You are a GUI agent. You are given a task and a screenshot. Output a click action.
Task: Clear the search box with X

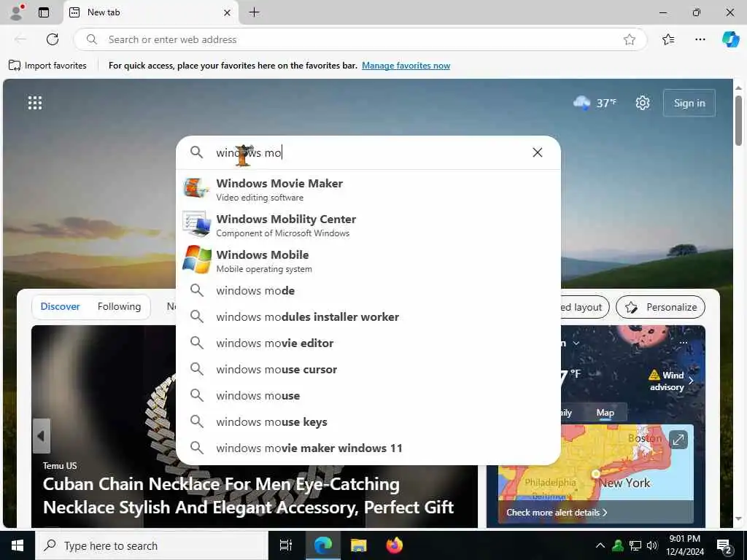[538, 152]
